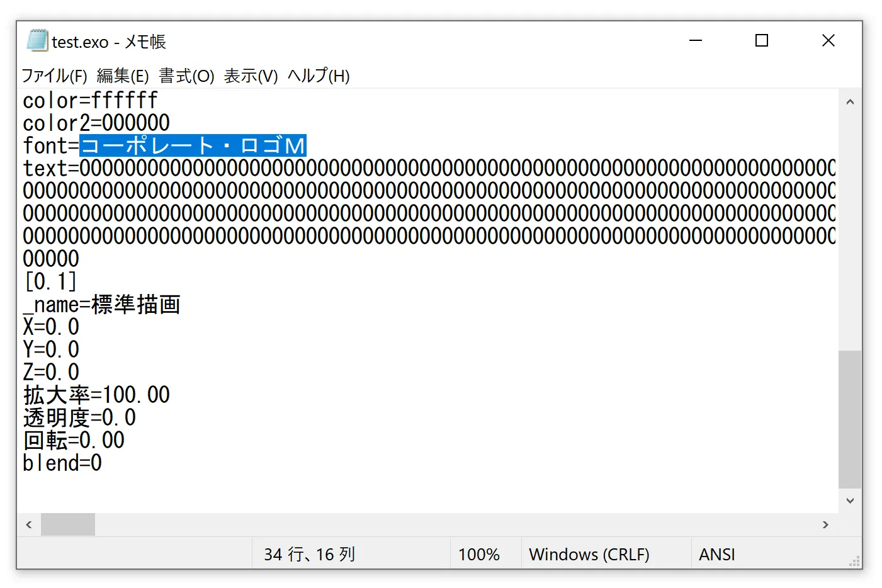882x588 pixels.
Task: Minimize the test.exo Notepad window
Action: tap(696, 41)
